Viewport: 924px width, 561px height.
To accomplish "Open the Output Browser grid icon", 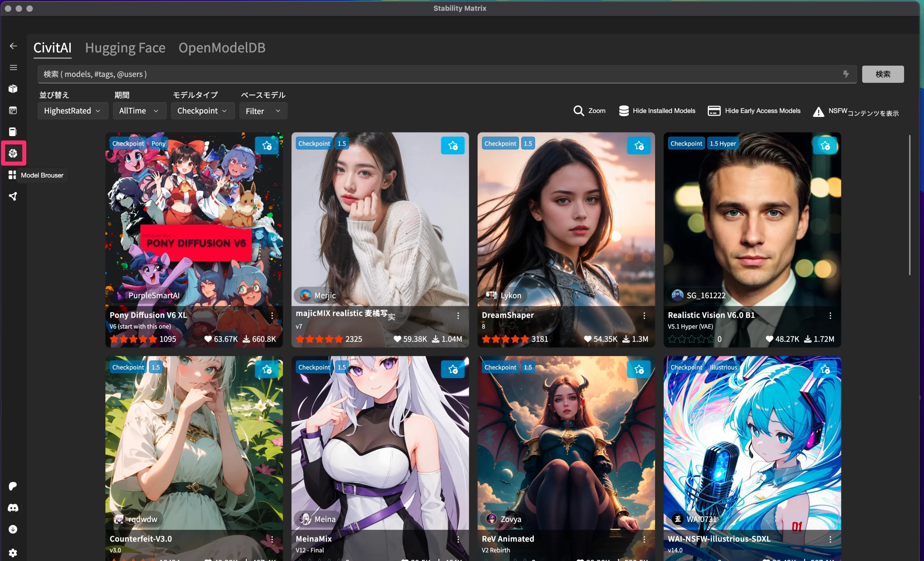I will (x=12, y=175).
